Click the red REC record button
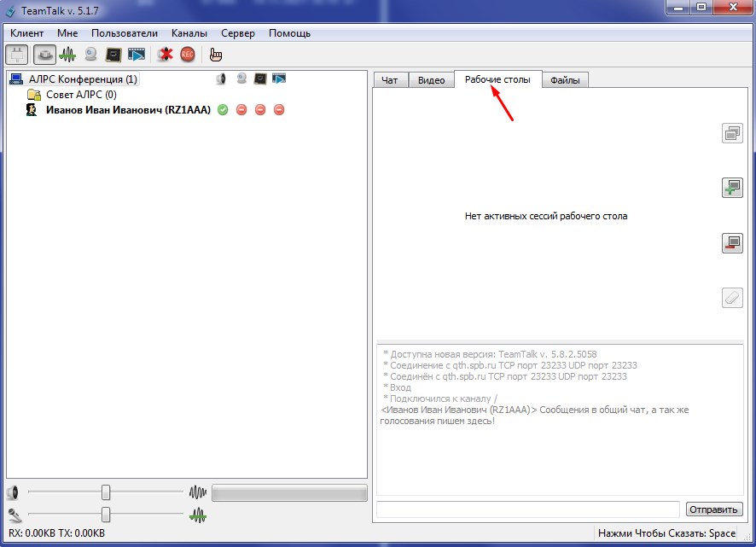The width and height of the screenshot is (756, 547). pos(188,55)
